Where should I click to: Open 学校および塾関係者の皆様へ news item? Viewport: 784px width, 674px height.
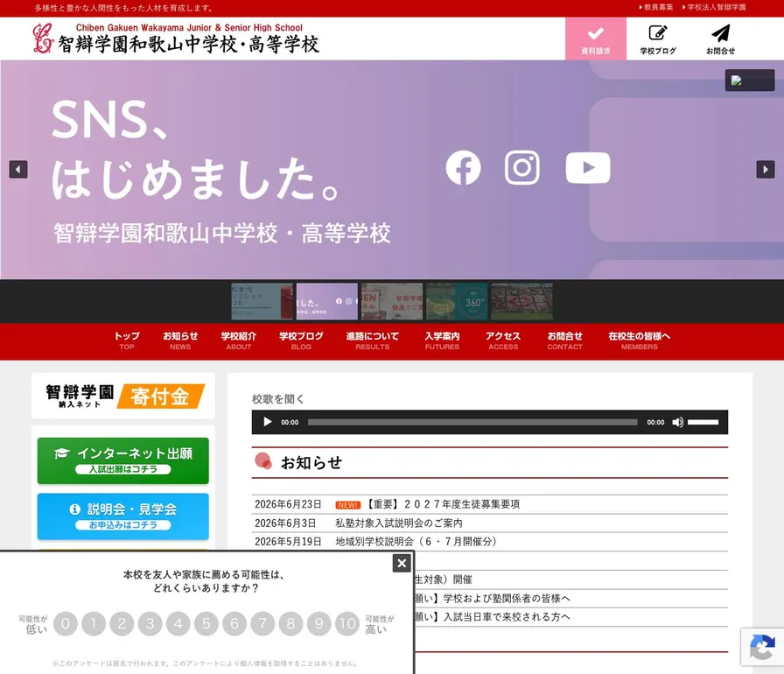click(492, 599)
